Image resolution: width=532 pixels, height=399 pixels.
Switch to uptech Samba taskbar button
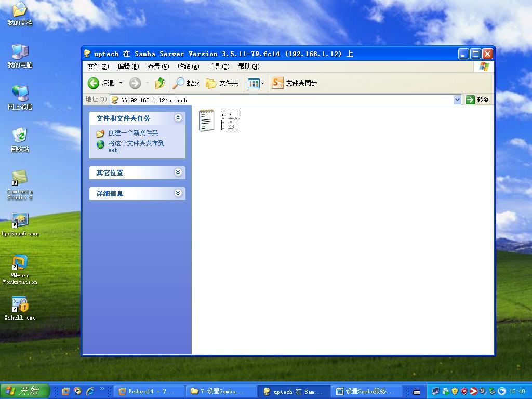(x=294, y=391)
